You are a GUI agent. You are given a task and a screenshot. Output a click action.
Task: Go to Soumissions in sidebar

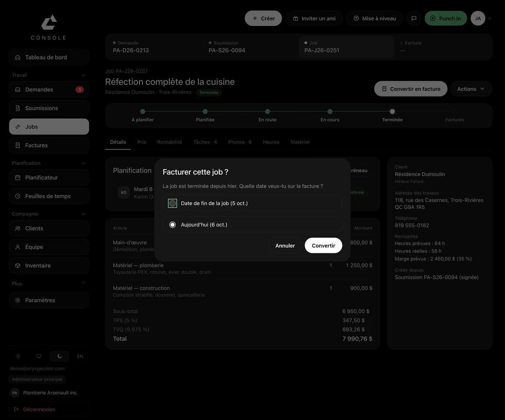point(49,108)
